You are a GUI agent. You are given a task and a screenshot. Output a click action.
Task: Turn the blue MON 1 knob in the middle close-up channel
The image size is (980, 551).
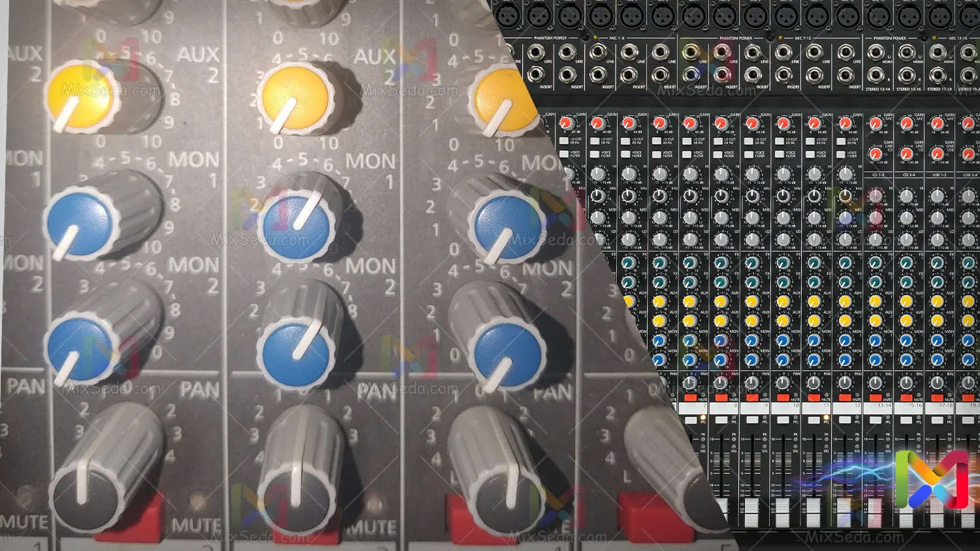(x=297, y=225)
